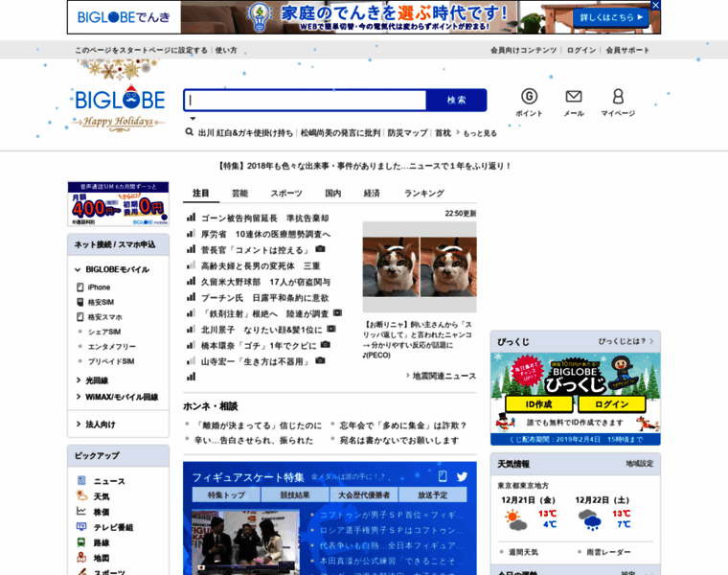Click the ニュース icon in ピックアップ

point(81,481)
